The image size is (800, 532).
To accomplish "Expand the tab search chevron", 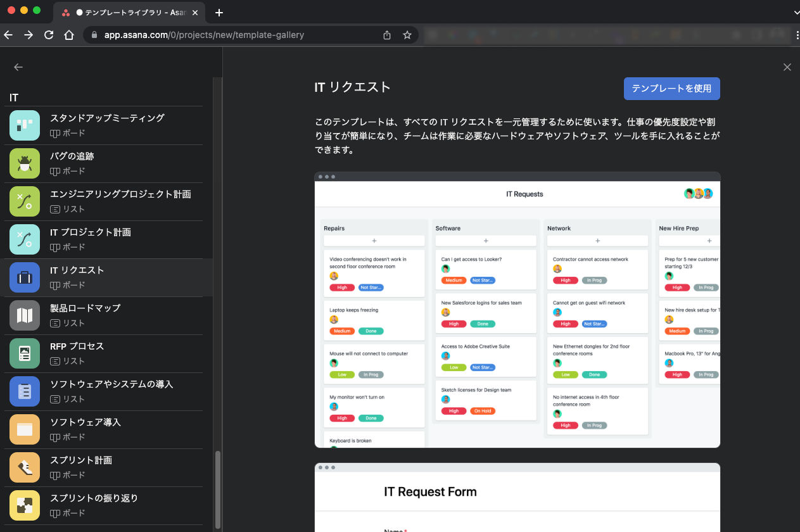I will (x=796, y=13).
